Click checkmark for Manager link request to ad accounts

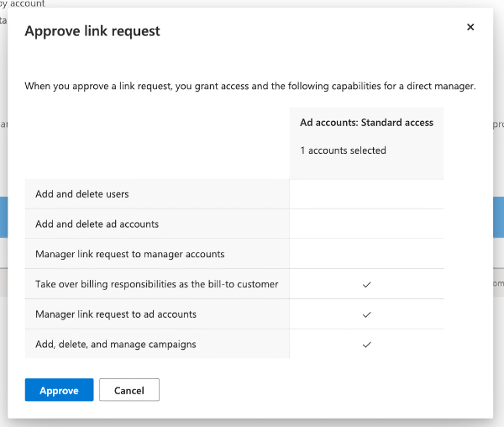pos(366,314)
